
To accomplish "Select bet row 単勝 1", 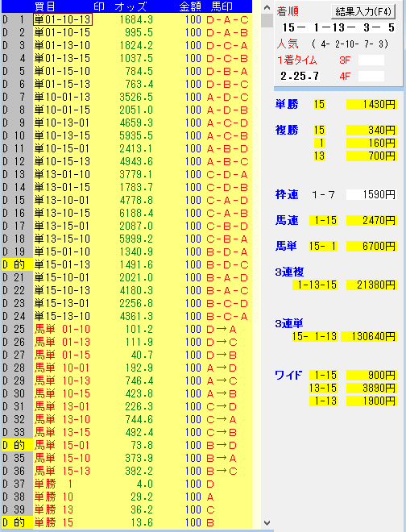I will coord(126,484).
